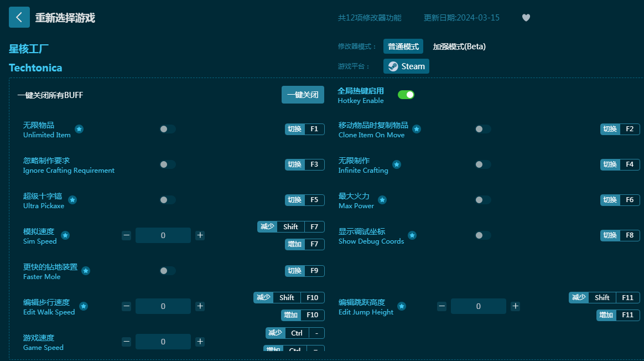Enable the Faster Mole toggle
This screenshot has height=361, width=644.
click(168, 271)
